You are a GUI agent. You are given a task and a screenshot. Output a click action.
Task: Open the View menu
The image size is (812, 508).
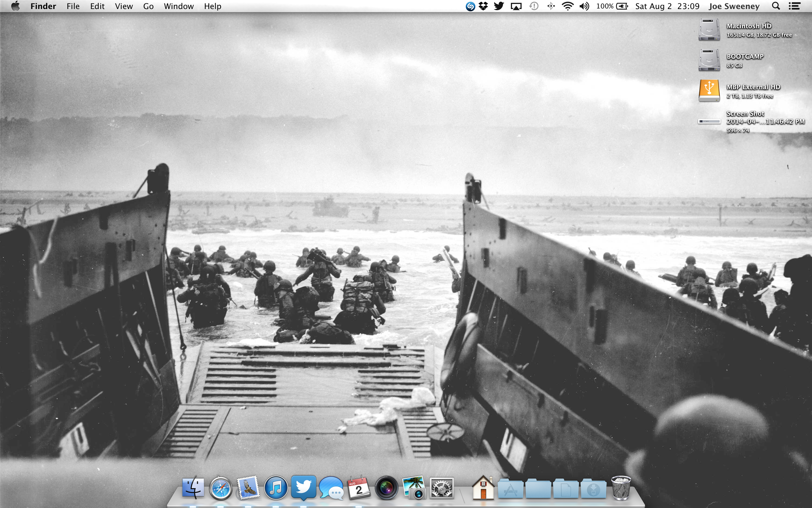pyautogui.click(x=124, y=6)
